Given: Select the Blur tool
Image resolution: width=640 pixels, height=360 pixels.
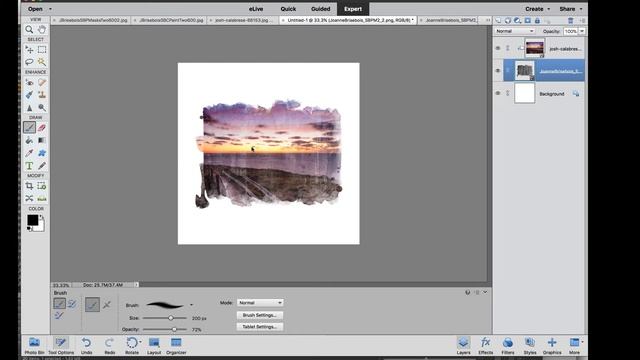Looking at the screenshot, I should click(29, 108).
